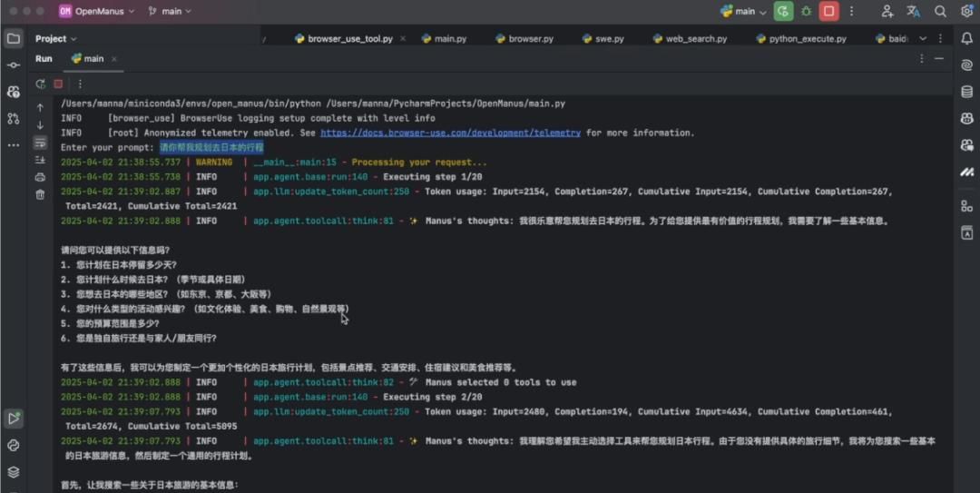The height and width of the screenshot is (493, 980).
Task: Expand the OpenManus project dropdown
Action: [x=97, y=12]
